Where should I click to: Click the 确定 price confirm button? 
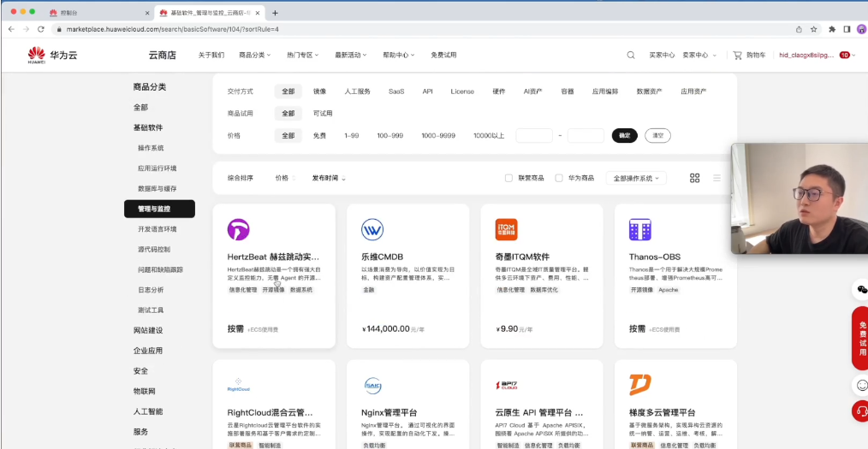[624, 135]
